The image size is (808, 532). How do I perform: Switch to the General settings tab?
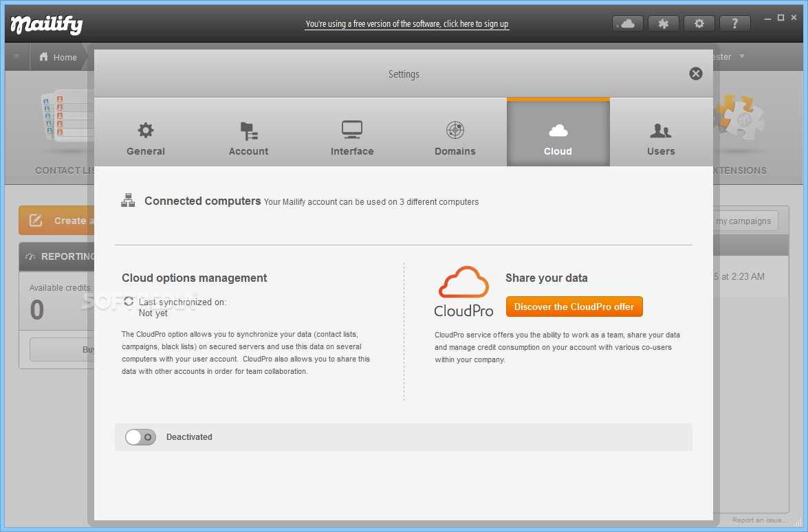tap(146, 133)
